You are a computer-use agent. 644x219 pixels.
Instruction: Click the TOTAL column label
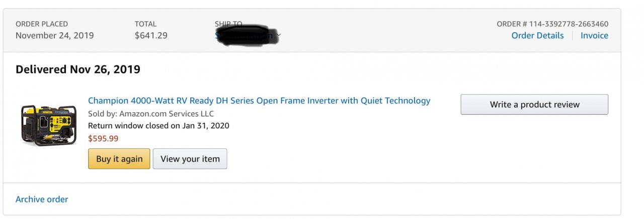[145, 24]
